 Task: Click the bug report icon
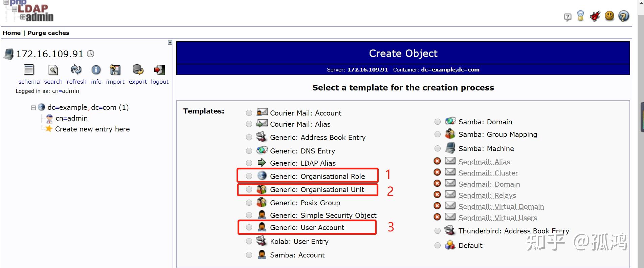click(595, 16)
